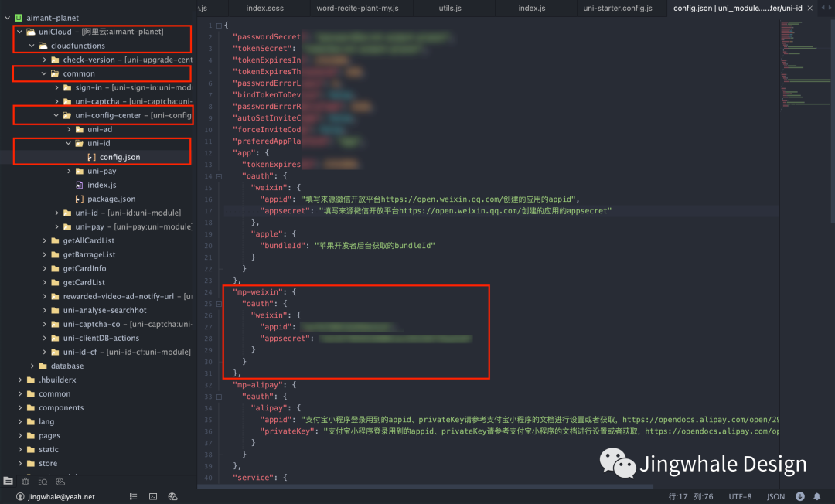Viewport: 835px width, 504px height.
Task: Expand the database folder
Action: 32,366
